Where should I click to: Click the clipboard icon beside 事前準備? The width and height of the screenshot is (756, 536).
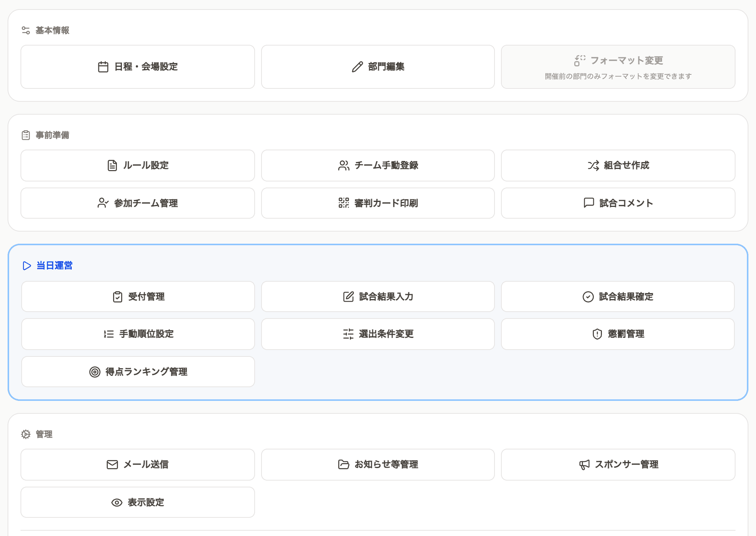pyautogui.click(x=26, y=135)
